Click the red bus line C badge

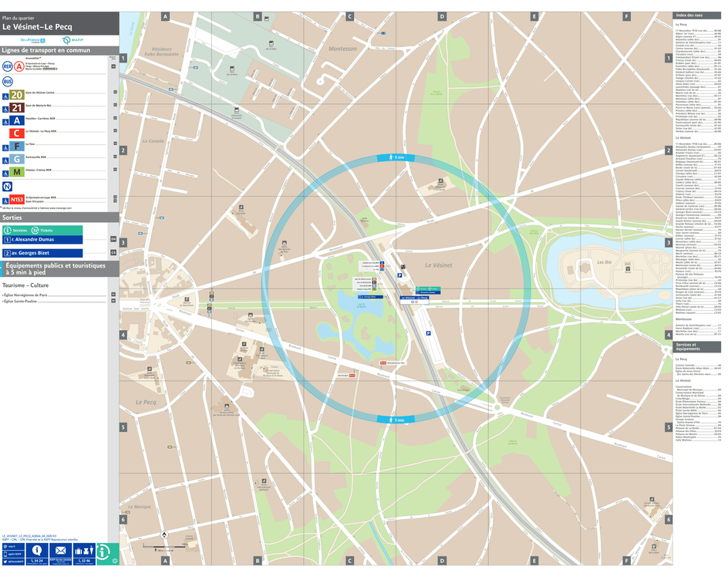click(x=16, y=133)
